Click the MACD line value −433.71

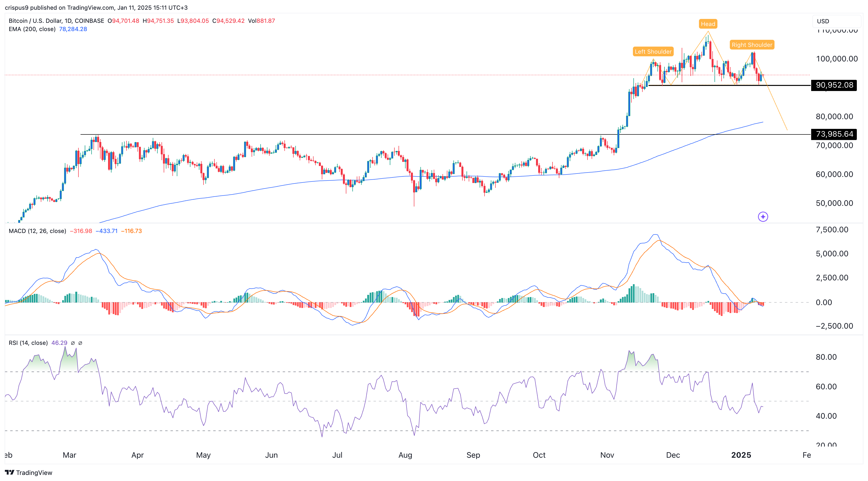106,231
